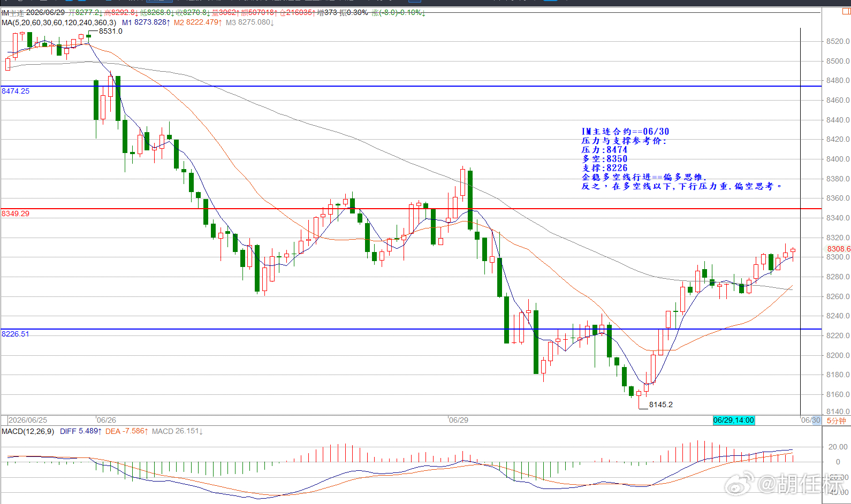
Task: Select the M1 8273.828 moving average label
Action: click(146, 22)
